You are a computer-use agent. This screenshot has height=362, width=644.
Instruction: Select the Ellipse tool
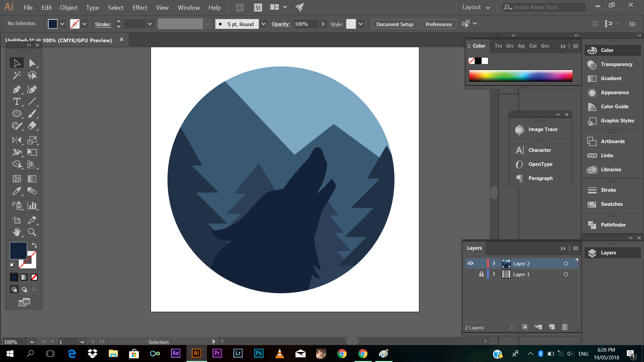[17, 114]
